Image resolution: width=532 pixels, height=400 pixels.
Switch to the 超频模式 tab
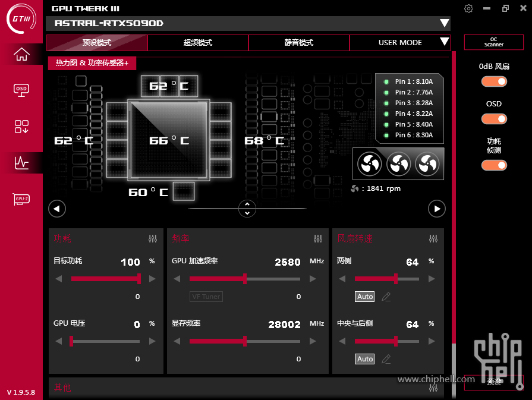click(x=197, y=43)
